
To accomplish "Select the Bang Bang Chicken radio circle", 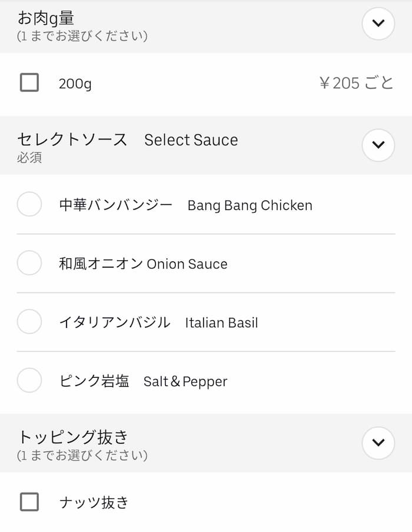I will (x=29, y=205).
